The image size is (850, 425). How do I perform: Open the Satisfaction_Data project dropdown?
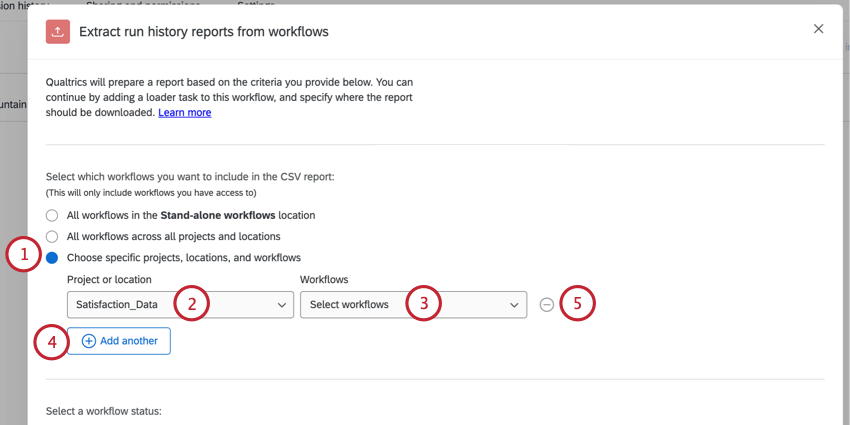coord(120,305)
